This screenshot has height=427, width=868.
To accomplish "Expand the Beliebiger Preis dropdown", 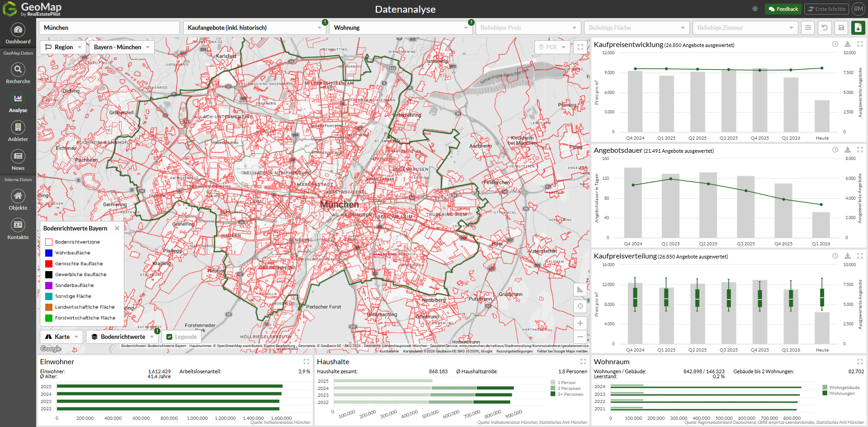I will tap(527, 28).
